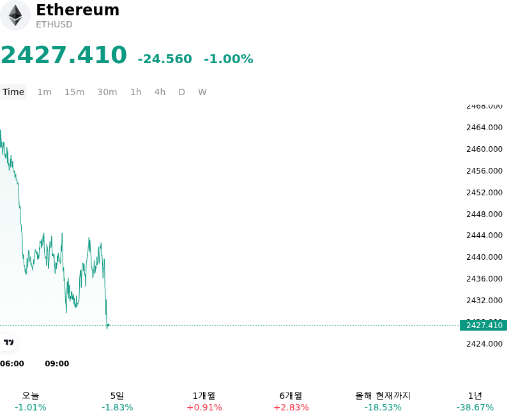The image size is (511, 420).
Task: Select the 올해 현재까지 performance range
Action: tap(383, 401)
